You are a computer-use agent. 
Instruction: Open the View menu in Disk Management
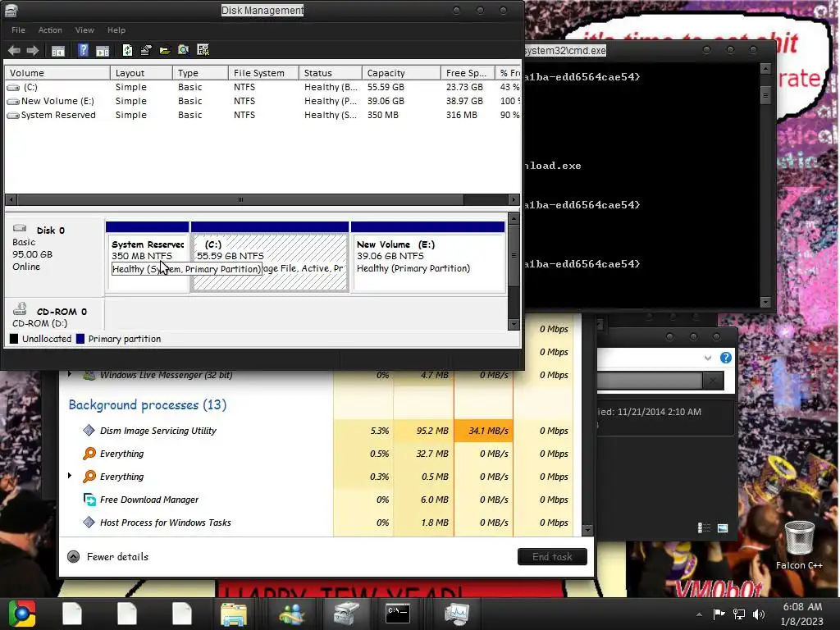point(84,30)
